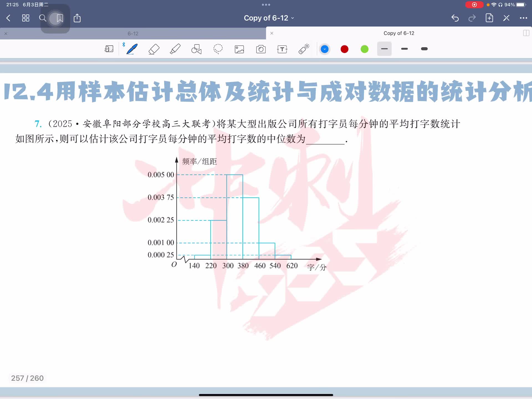Screen dimensions: 532x399
Task: Toggle bookmark for this page
Action: click(60, 18)
